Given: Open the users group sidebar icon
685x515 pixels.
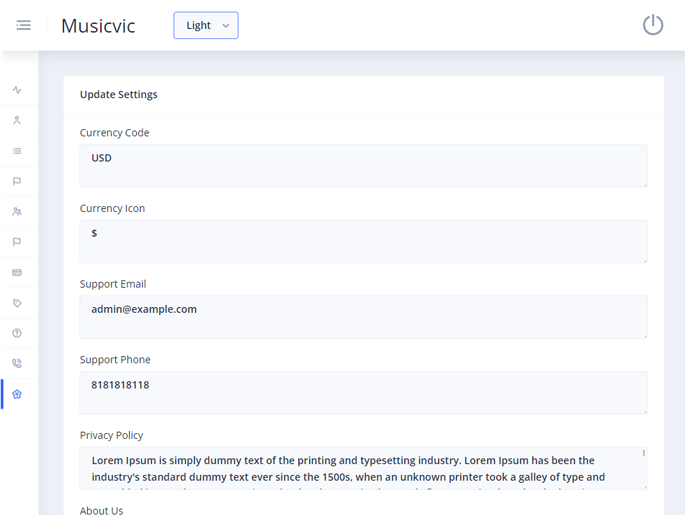Looking at the screenshot, I should (17, 212).
